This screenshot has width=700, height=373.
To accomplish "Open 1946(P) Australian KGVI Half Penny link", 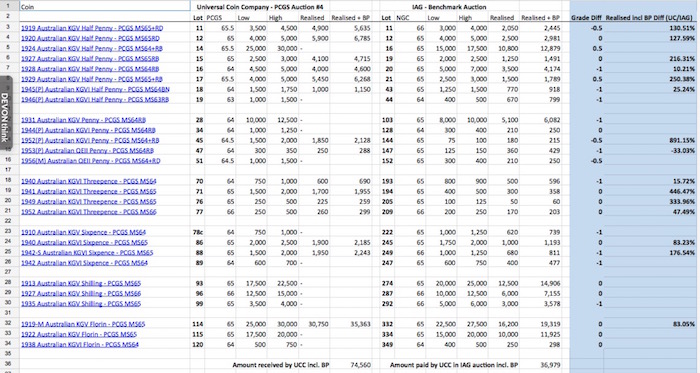I will (x=95, y=99).
